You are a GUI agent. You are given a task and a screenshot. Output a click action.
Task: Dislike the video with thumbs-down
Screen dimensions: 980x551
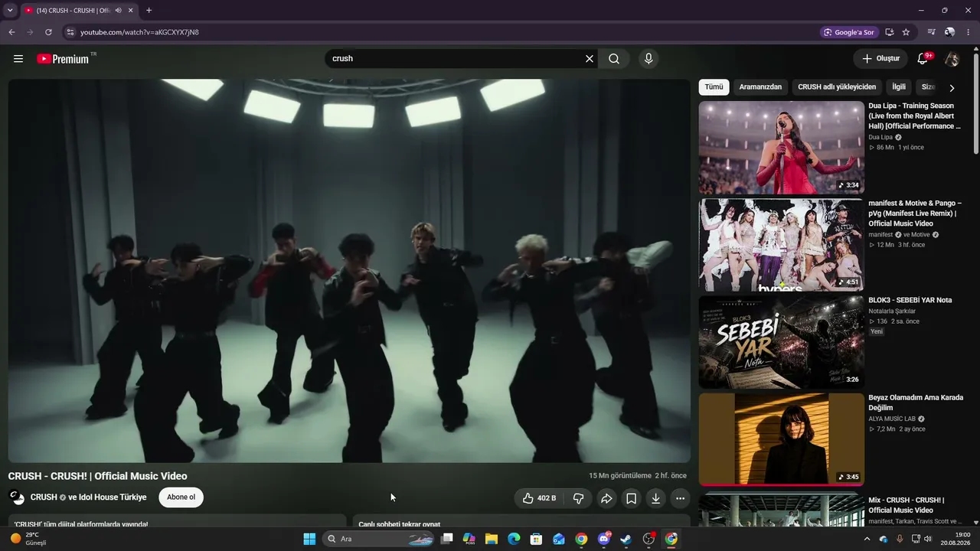(x=578, y=498)
